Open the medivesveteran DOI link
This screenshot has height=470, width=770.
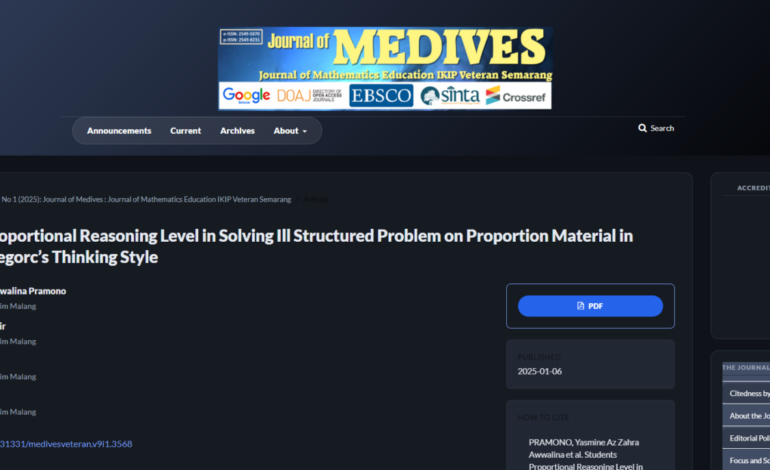(66, 444)
